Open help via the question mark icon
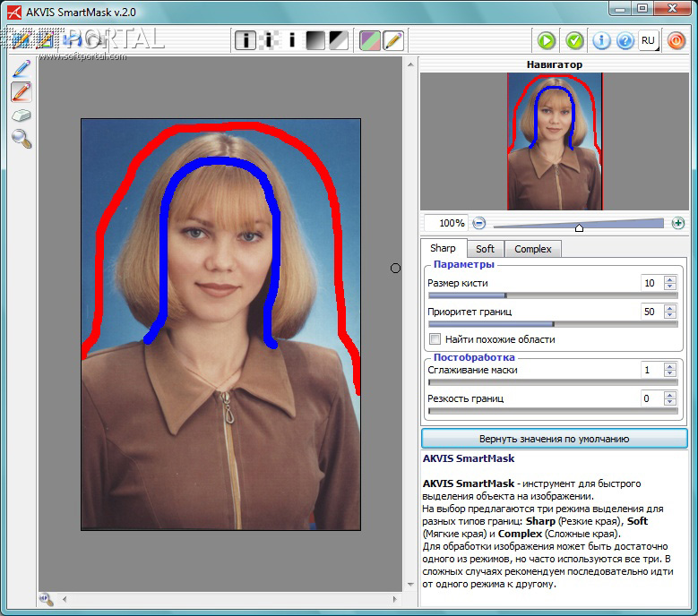Viewport: 698px width, 616px height. [x=625, y=40]
